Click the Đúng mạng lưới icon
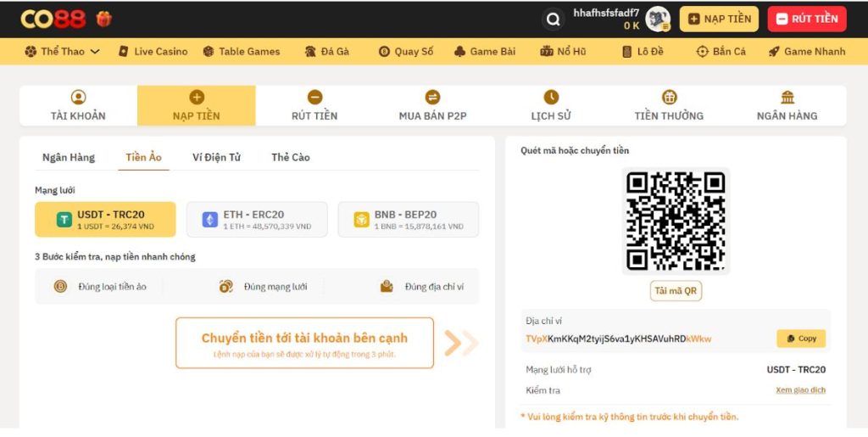The height and width of the screenshot is (437, 868). [x=225, y=286]
